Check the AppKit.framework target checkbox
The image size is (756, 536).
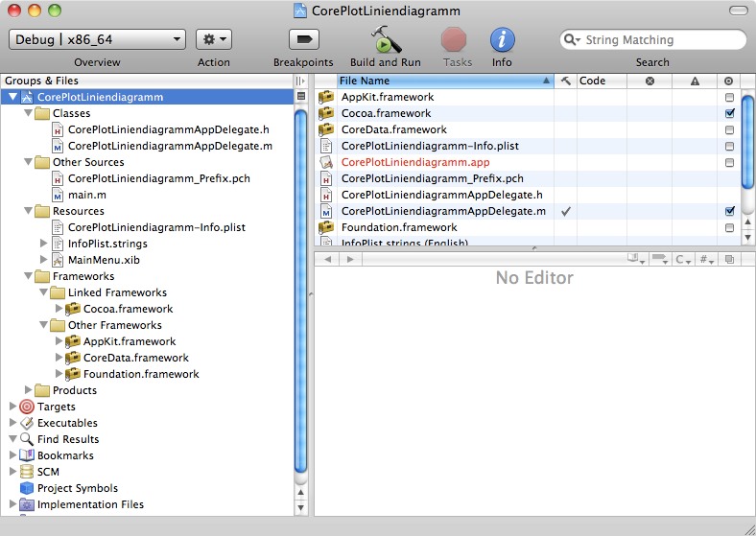pos(730,97)
